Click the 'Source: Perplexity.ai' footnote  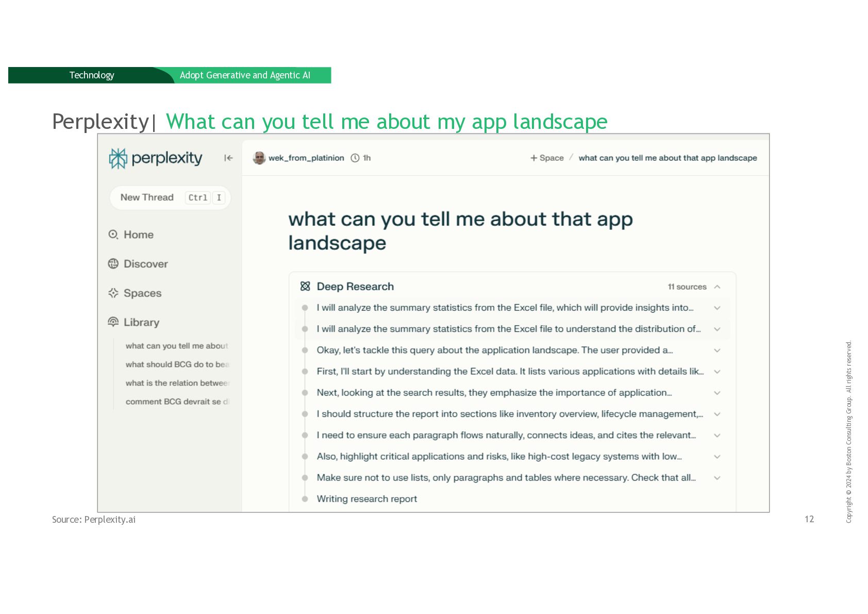coord(94,520)
